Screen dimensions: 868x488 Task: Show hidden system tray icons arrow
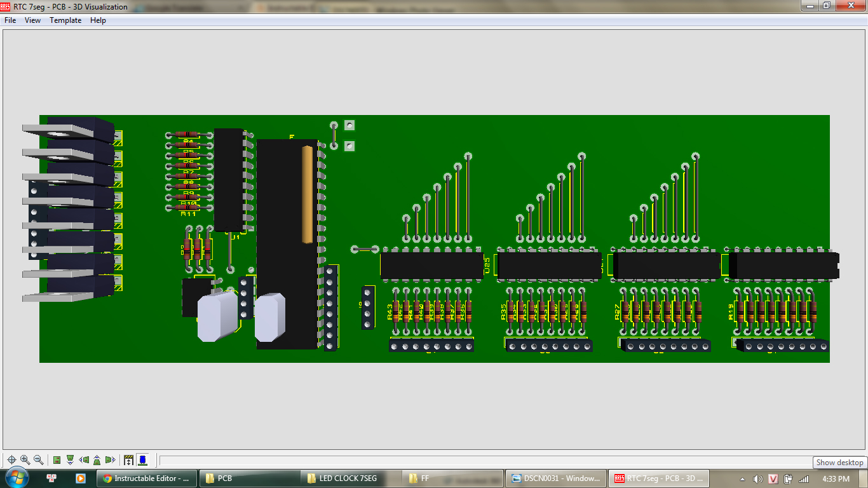[x=743, y=478]
